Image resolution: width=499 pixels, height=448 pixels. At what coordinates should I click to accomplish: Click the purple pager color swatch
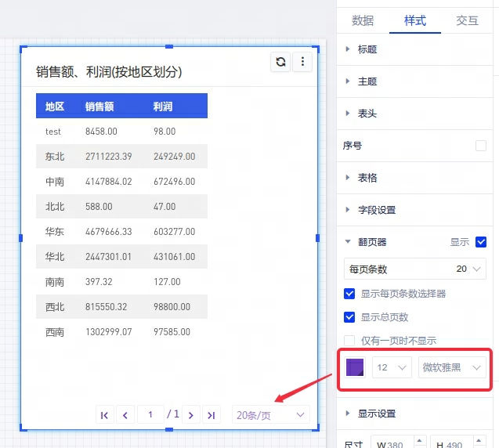[x=355, y=367]
